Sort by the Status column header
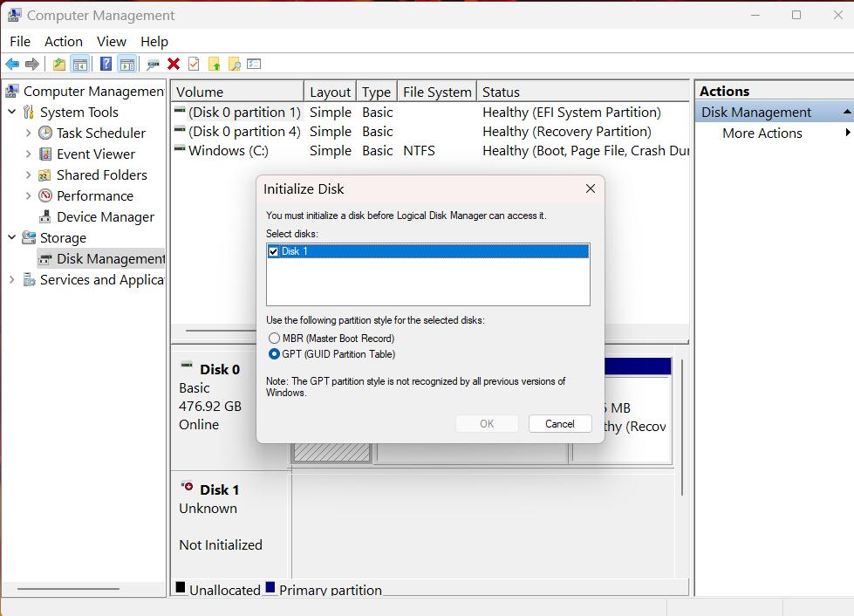 [x=583, y=92]
